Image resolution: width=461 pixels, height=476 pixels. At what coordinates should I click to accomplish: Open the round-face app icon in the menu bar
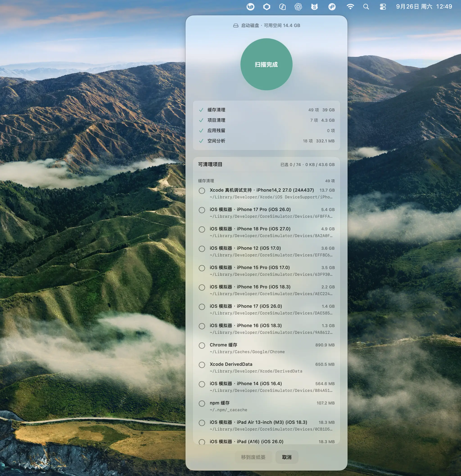click(x=250, y=7)
